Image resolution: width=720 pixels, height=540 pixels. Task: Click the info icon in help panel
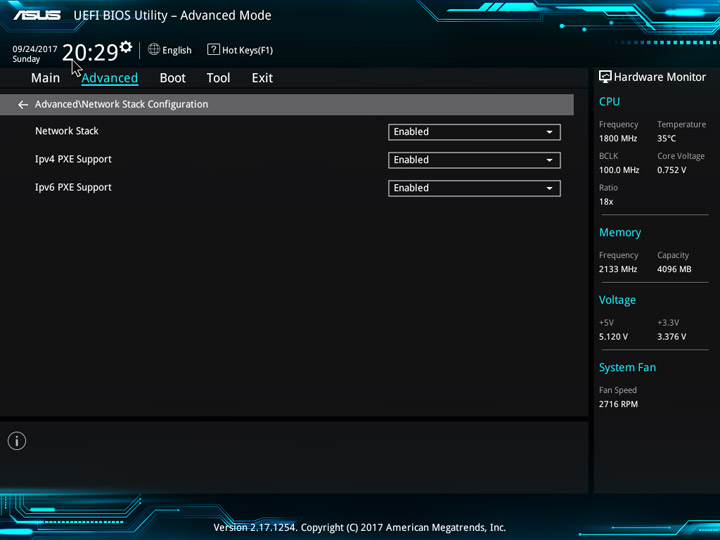point(17,441)
